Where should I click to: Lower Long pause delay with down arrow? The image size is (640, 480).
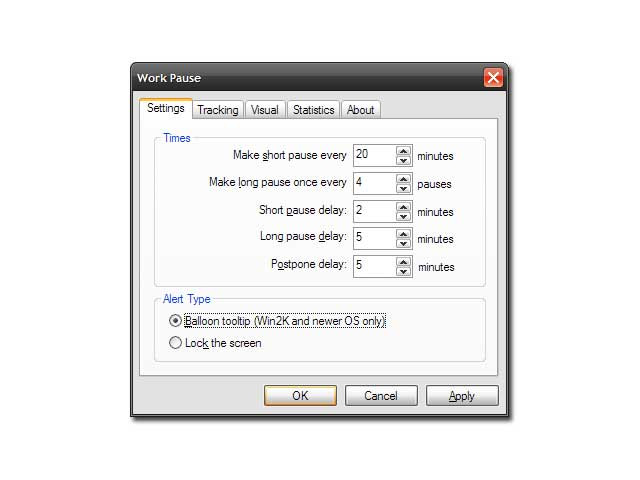click(x=403, y=243)
